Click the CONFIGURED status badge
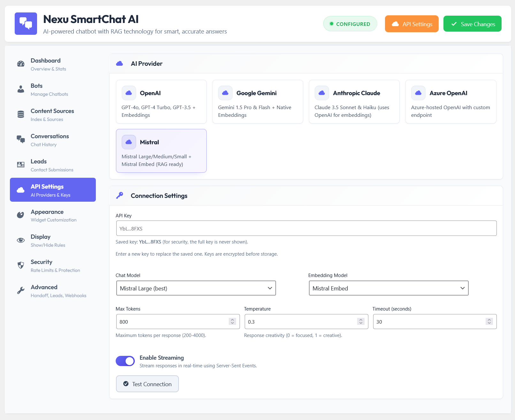Image resolution: width=515 pixels, height=420 pixels. click(350, 24)
